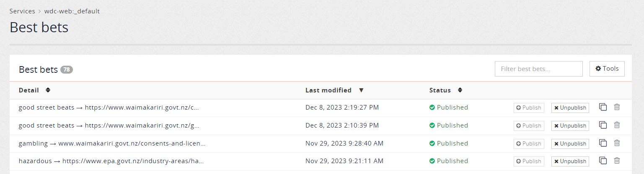644x174 pixels.
Task: Copy the Dec 8 2:10:39 PM entry
Action: [x=603, y=125]
